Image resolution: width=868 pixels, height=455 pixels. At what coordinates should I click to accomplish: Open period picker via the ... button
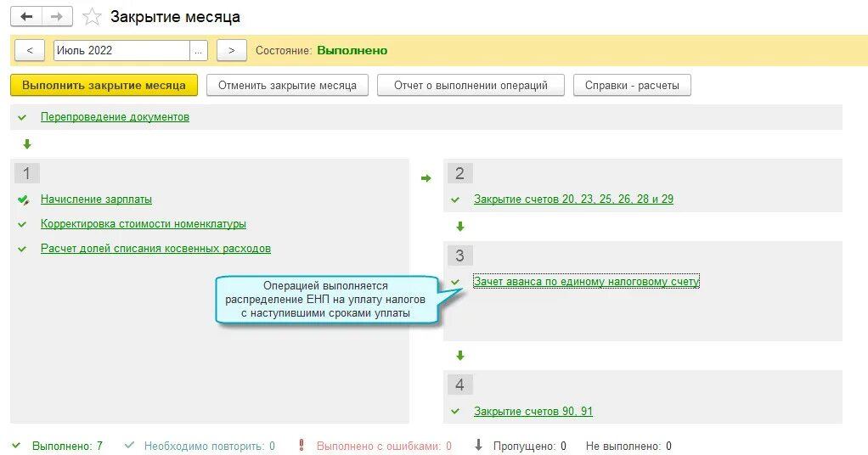[x=199, y=50]
